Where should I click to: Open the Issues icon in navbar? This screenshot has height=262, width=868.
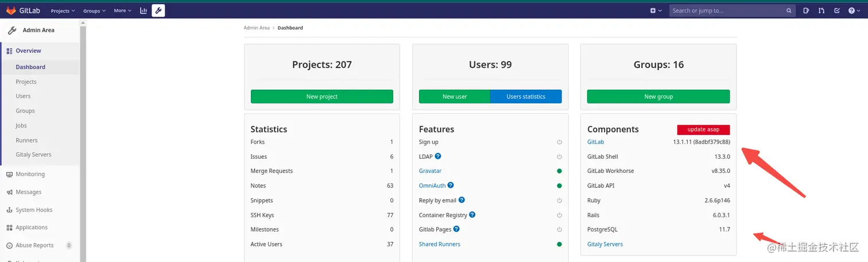(806, 10)
